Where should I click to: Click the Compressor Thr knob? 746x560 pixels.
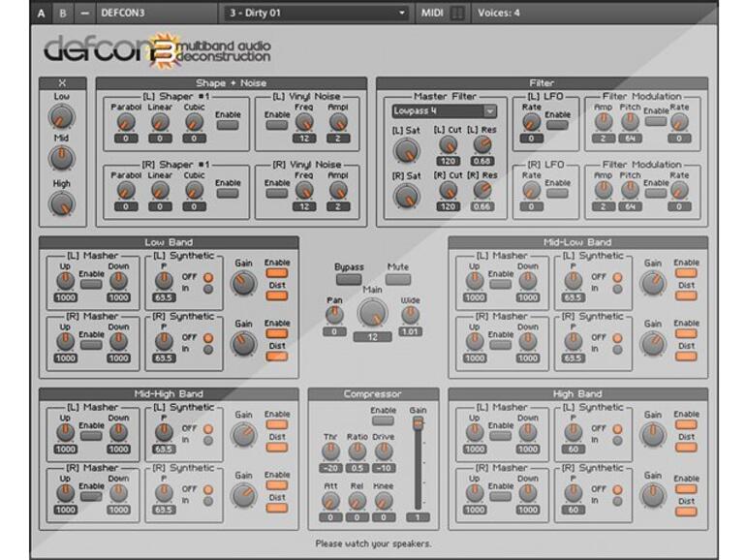(x=330, y=451)
